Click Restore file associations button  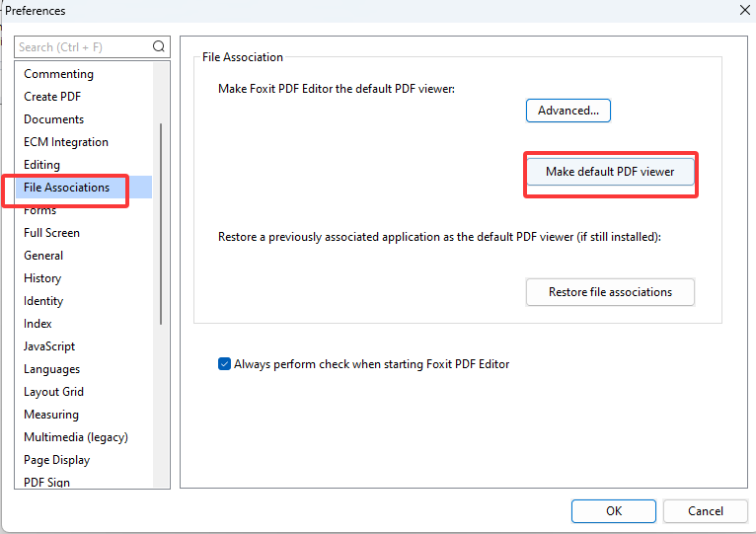tap(610, 292)
